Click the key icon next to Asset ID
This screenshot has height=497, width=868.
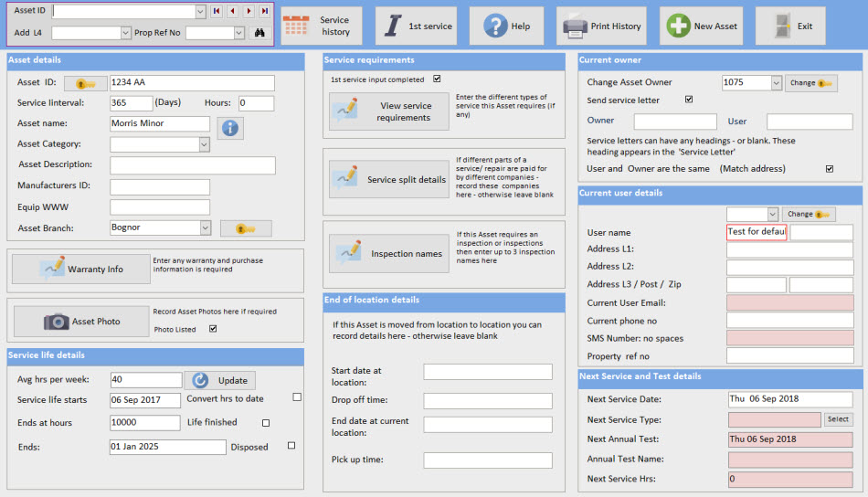[85, 83]
